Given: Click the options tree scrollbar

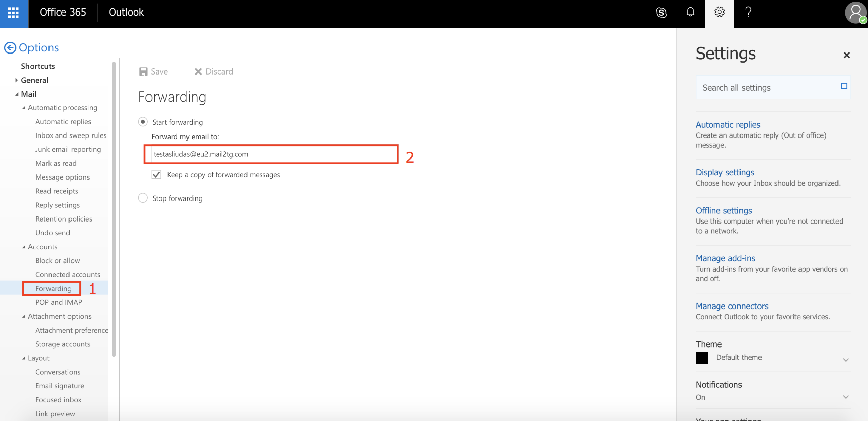Looking at the screenshot, I should click(x=114, y=209).
